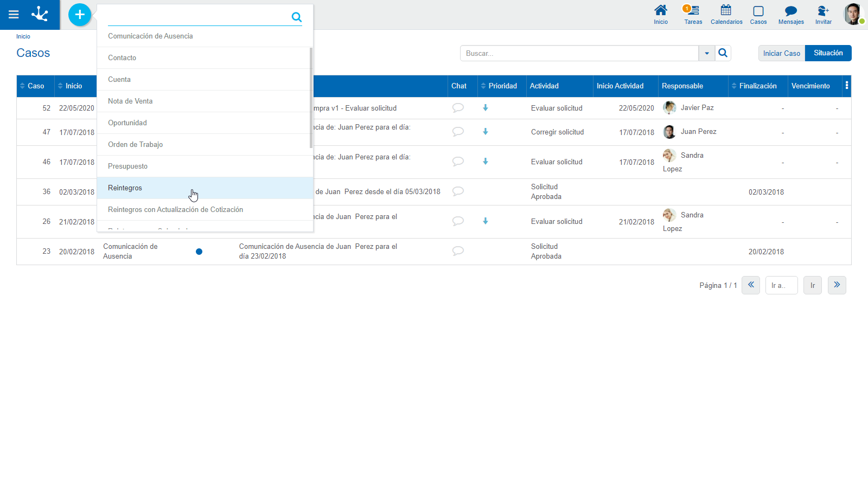Click the Situación button
Viewport: 868px width, 488px height.
pyautogui.click(x=828, y=53)
